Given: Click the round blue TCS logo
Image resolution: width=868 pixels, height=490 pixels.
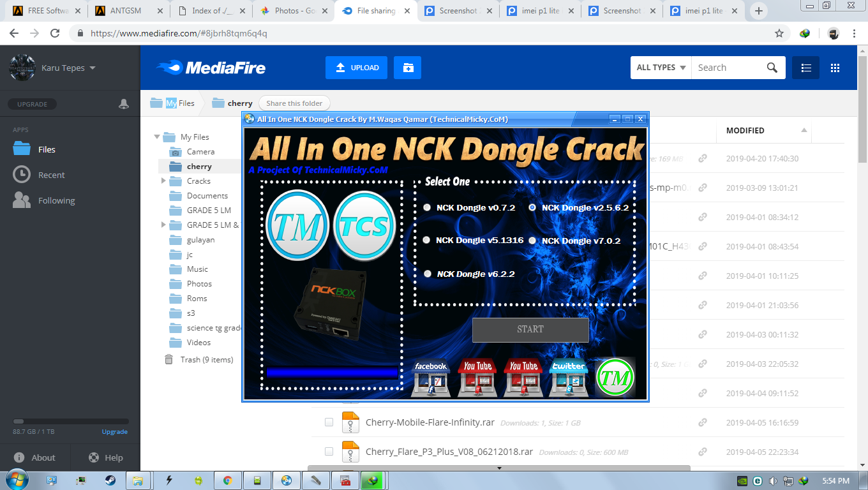Looking at the screenshot, I should (x=364, y=225).
